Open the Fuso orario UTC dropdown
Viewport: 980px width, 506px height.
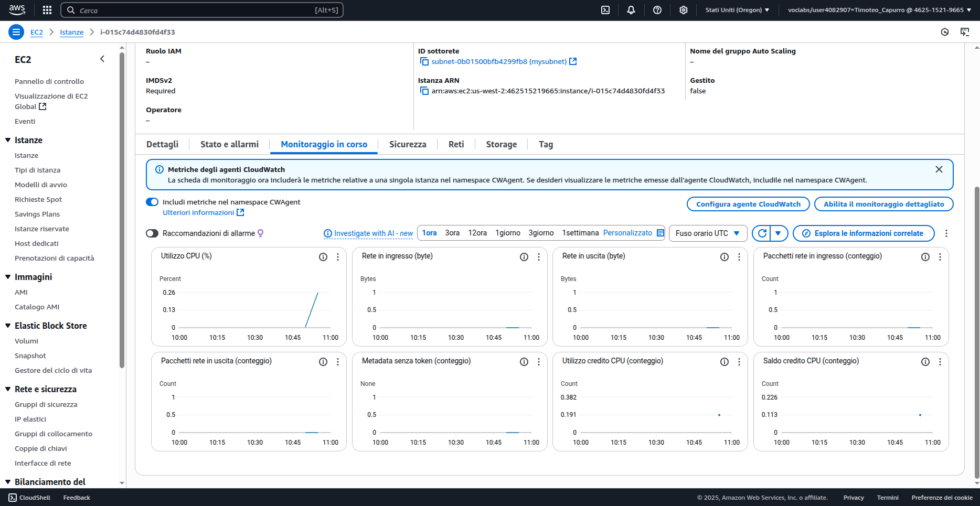tap(708, 233)
